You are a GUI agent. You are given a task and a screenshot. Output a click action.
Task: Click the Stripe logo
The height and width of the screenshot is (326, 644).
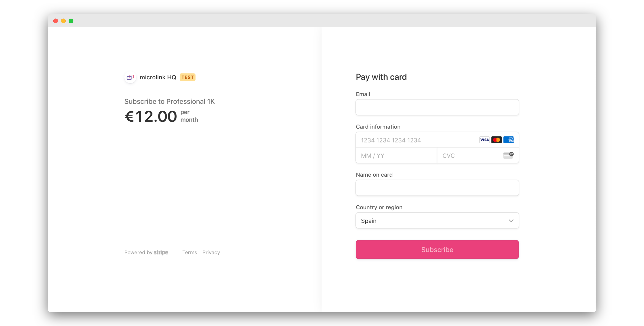click(x=161, y=252)
